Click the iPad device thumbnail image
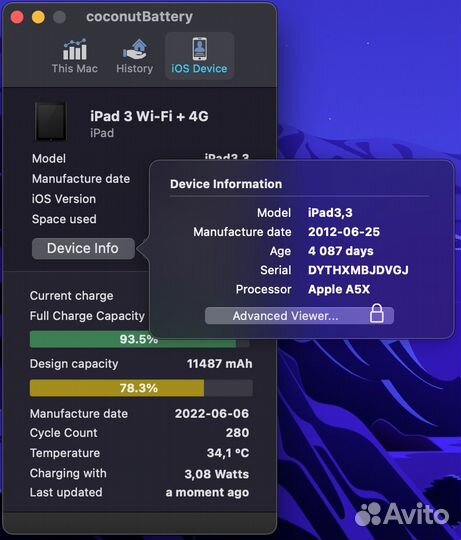 [51, 122]
